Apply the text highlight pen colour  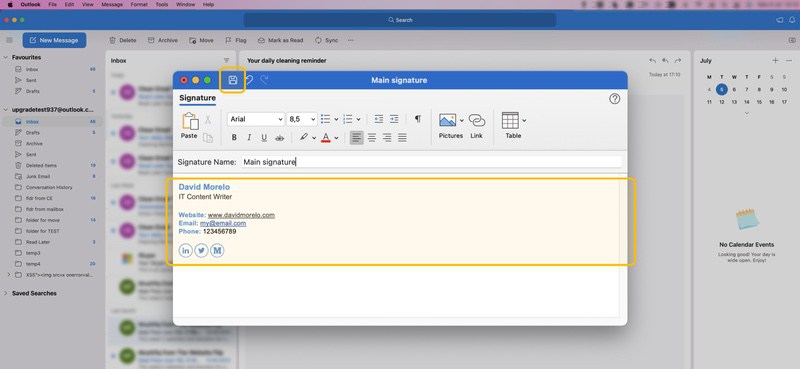click(304, 137)
